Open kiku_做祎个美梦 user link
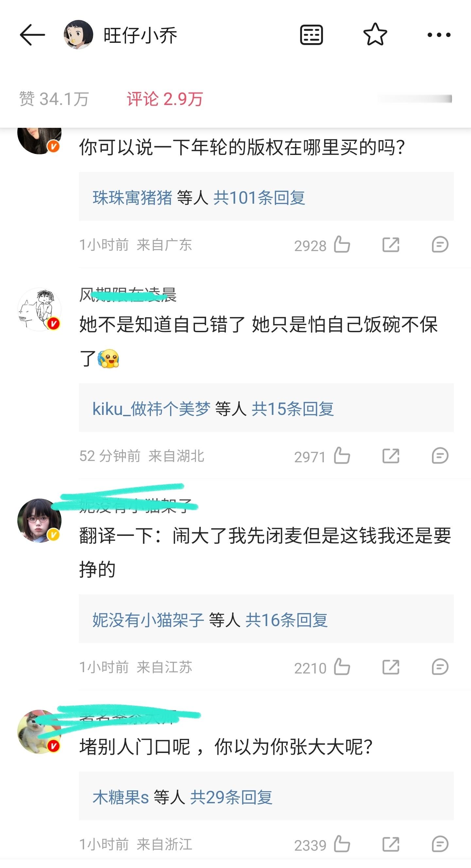This screenshot has height=868, width=471. pos(151,409)
